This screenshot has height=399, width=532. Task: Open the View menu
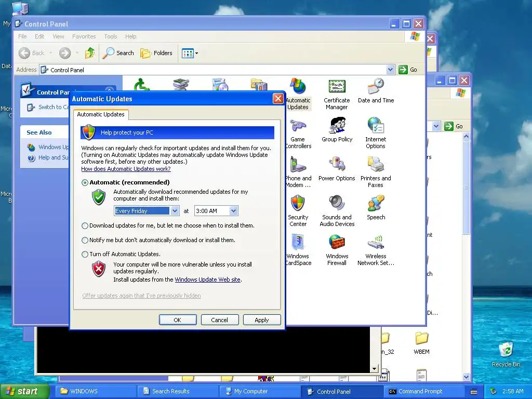58,36
